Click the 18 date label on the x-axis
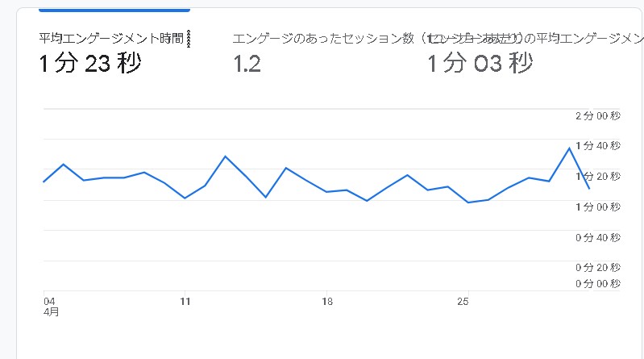644x359 pixels. pyautogui.click(x=326, y=302)
